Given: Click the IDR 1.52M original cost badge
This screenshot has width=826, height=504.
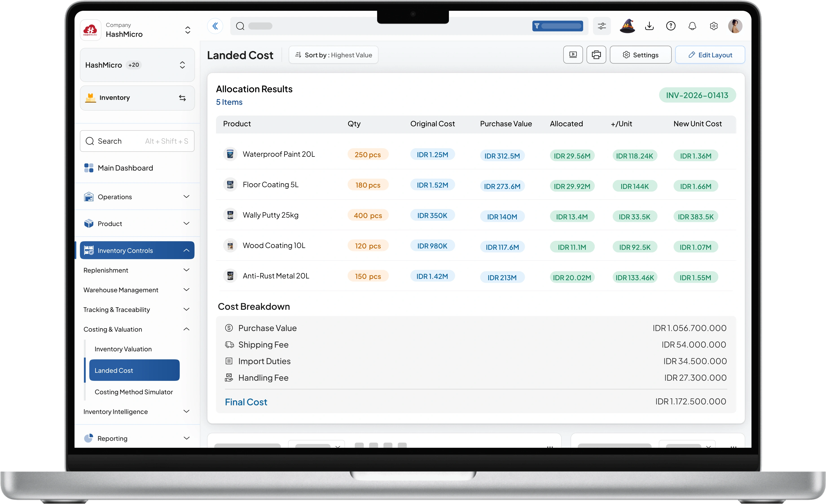Looking at the screenshot, I should [433, 185].
